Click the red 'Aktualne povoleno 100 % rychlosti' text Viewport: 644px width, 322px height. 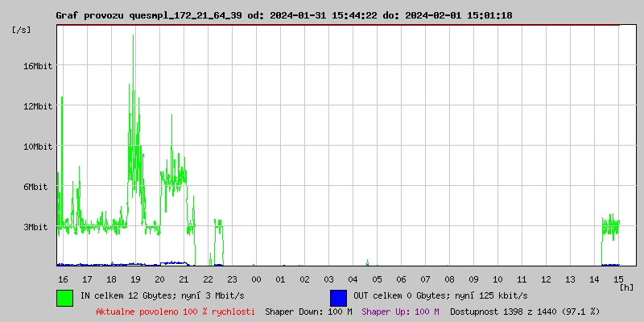coord(175,311)
